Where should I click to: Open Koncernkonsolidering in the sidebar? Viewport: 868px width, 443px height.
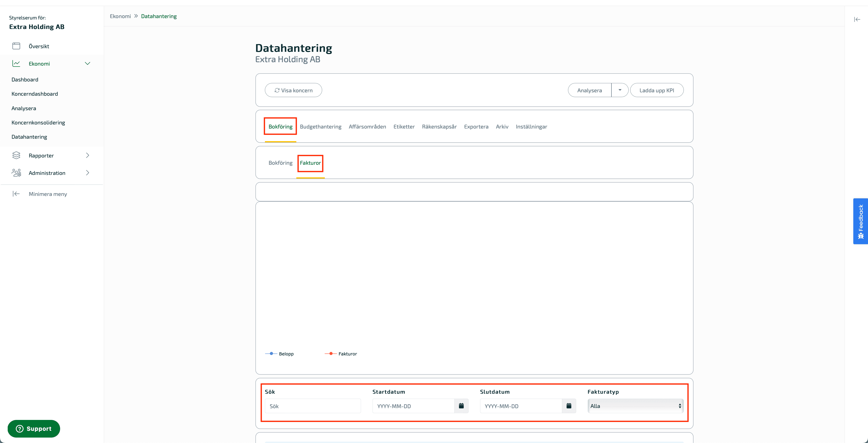tap(38, 122)
